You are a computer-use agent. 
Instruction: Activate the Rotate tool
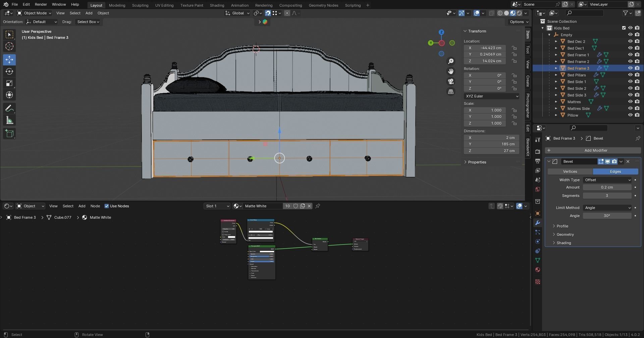click(9, 71)
